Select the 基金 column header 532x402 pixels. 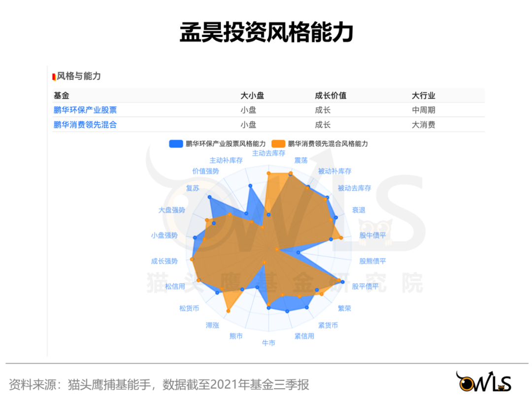(x=62, y=96)
